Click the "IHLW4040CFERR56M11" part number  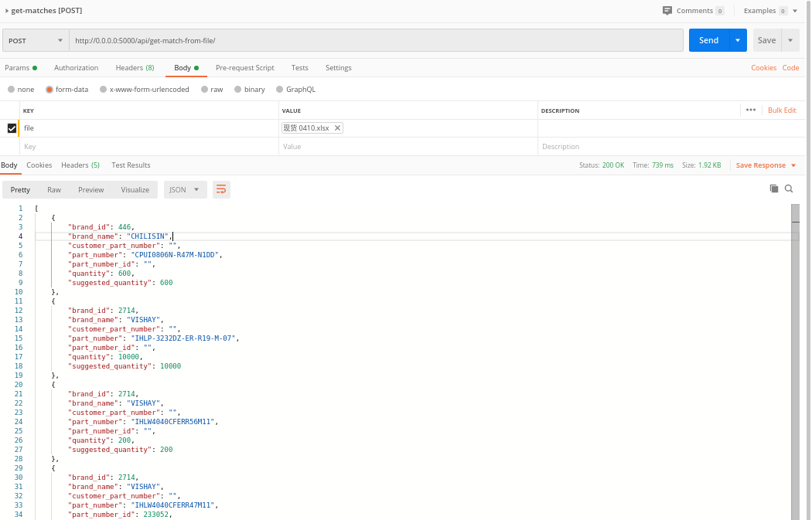coord(172,422)
